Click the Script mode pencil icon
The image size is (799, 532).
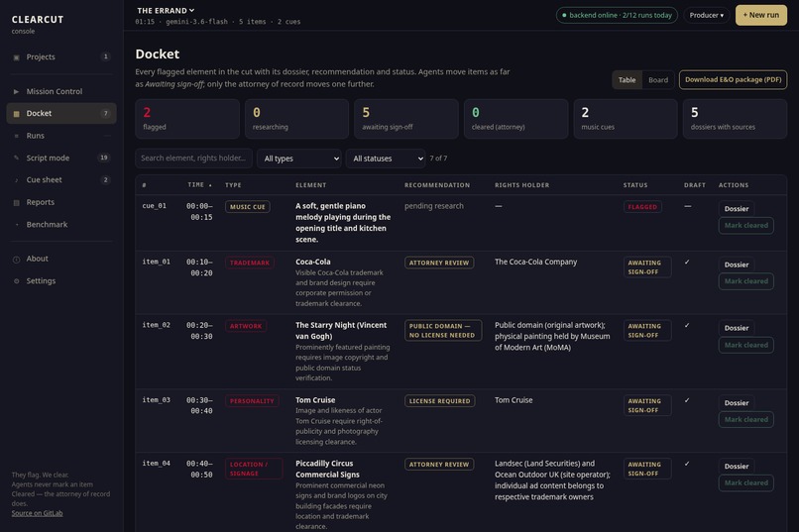pos(16,158)
